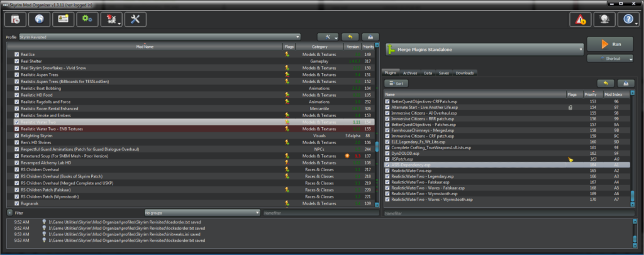Viewport: 644px width, 255px height.
Task: Sort mods by Priority column header
Action: (x=368, y=47)
